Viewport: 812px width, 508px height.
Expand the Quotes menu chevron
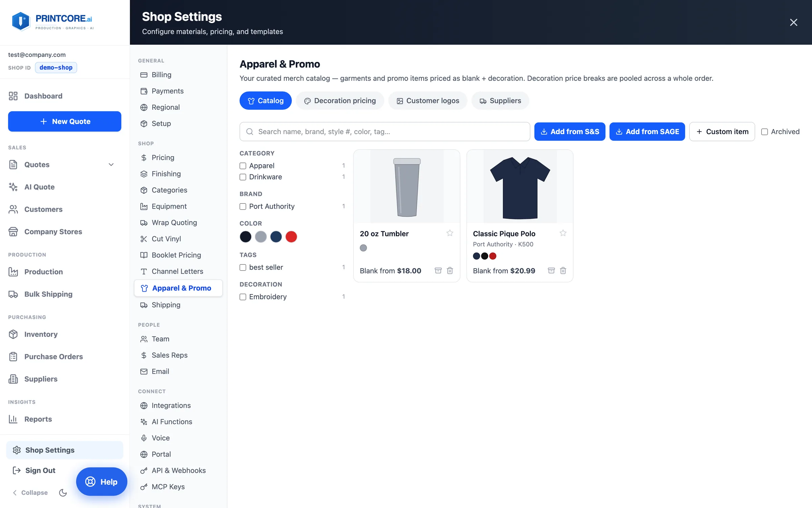click(x=111, y=165)
